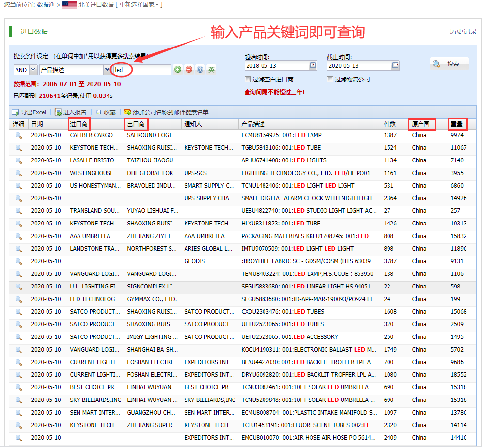Image resolution: width=482 pixels, height=448 pixels.
Task: Sort by 进口商 column header
Action: [78, 124]
